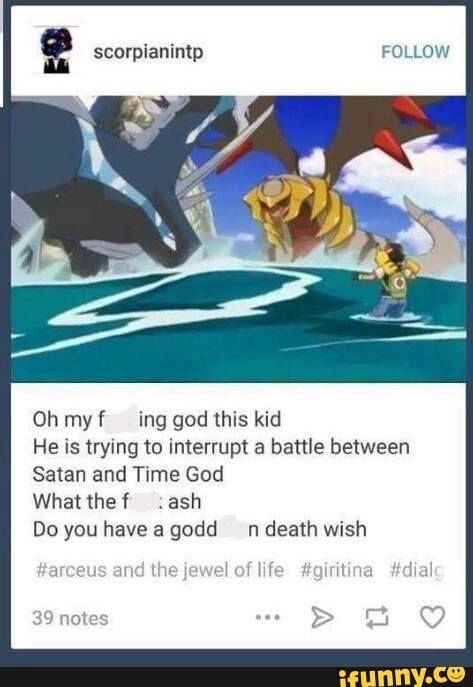
Task: Open the #arceus and the jewel of life tag
Action: click(159, 570)
